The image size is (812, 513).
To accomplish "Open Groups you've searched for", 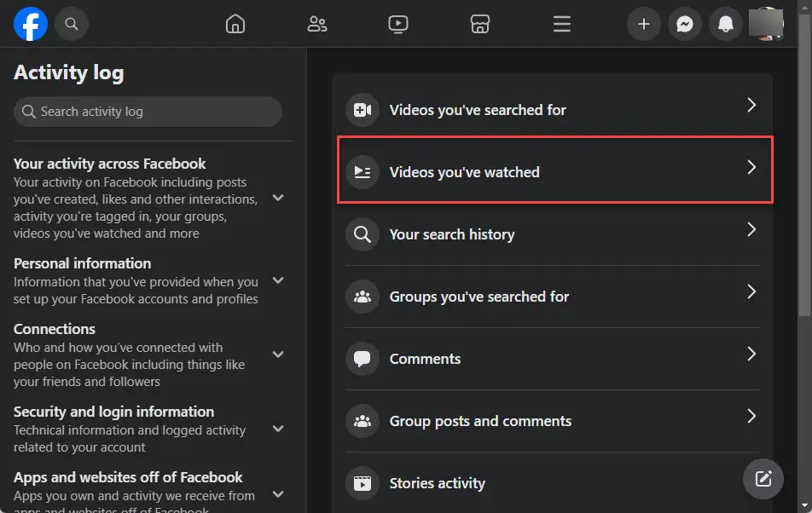I will coord(552,297).
